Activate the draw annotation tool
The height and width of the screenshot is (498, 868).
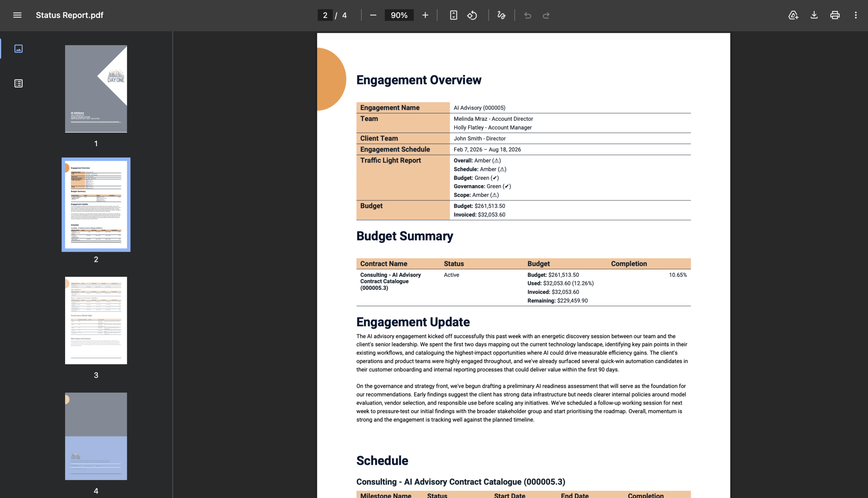click(x=501, y=15)
